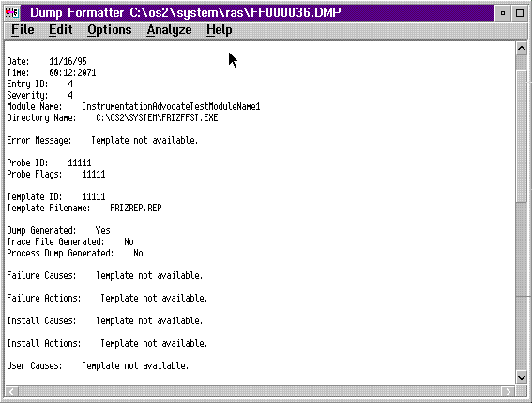Click the vertical scrollbar up arrow
Viewport: 532px width, 403px height.
[522, 49]
